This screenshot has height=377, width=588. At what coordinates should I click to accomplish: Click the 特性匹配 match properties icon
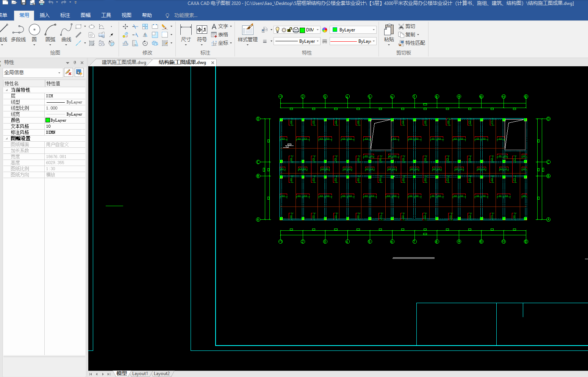401,43
